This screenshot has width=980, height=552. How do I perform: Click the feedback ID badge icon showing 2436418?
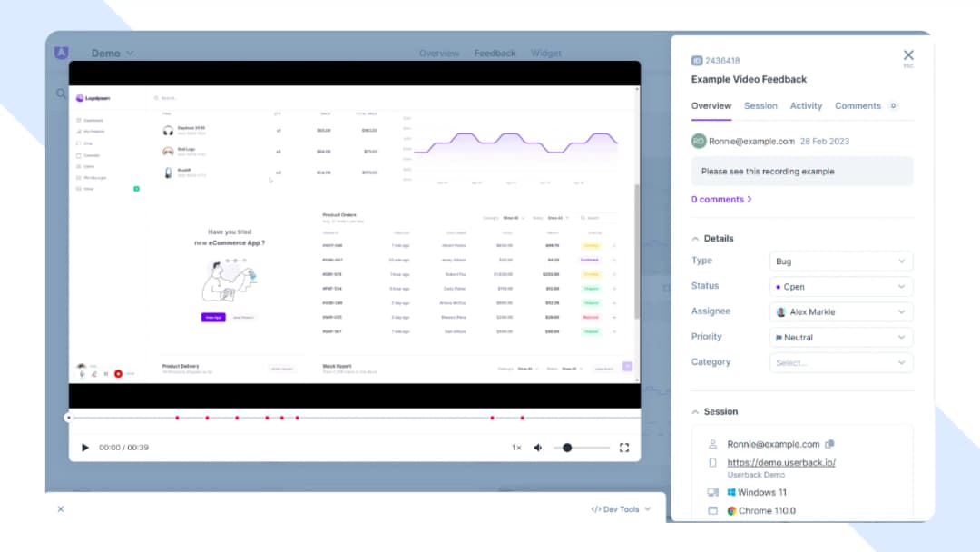(695, 60)
